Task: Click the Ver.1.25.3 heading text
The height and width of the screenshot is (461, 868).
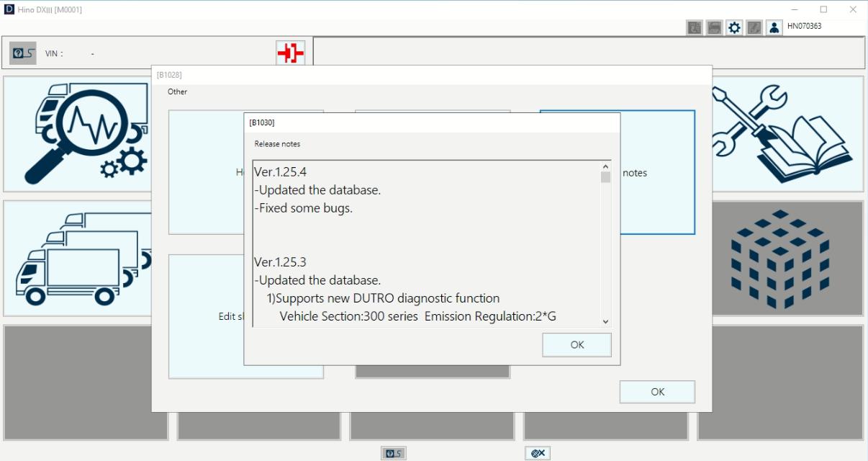Action: pyautogui.click(x=281, y=262)
